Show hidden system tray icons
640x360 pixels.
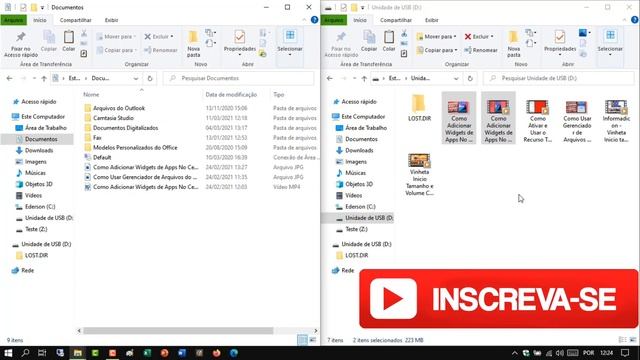pyautogui.click(x=515, y=353)
